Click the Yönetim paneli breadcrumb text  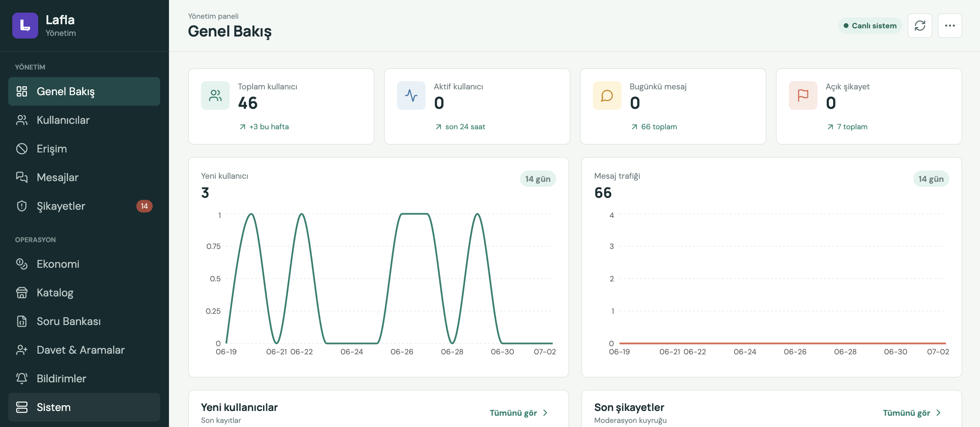coord(213,16)
